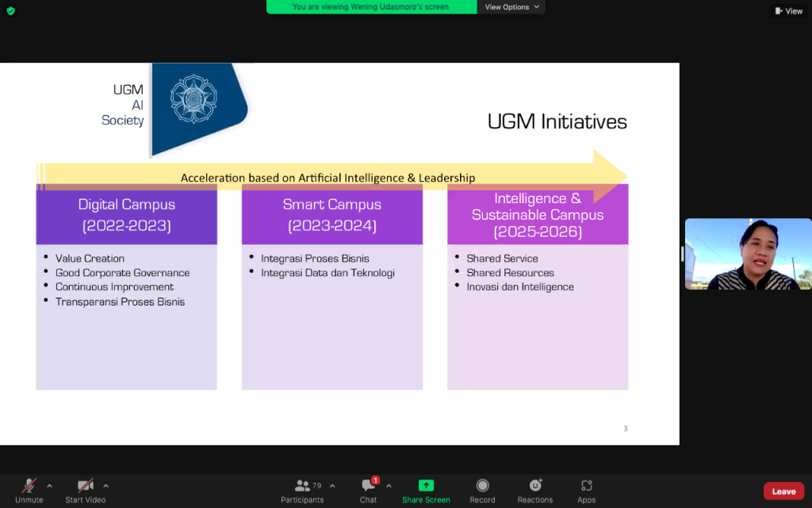Click the 'You are viewing Wening Udasmoro's screen' banner
This screenshot has height=508, width=812.
371,6
